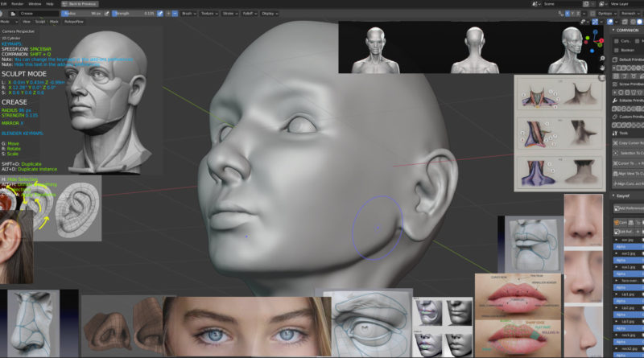Click the Align View To Cursor button
The height and width of the screenshot is (358, 644).
(629, 174)
